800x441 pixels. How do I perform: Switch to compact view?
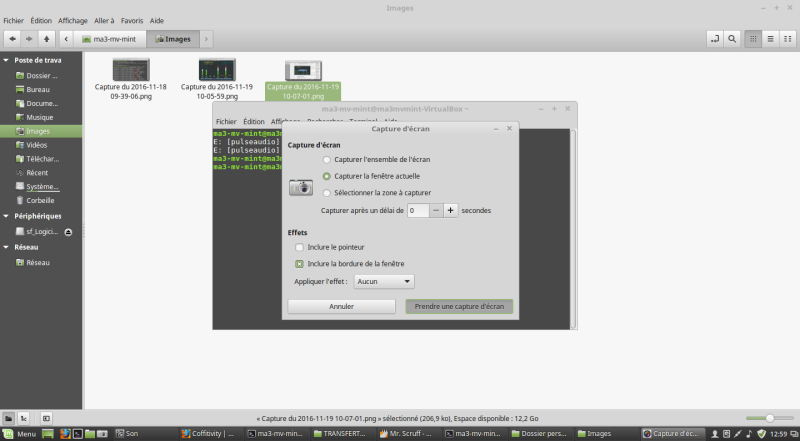tap(788, 39)
